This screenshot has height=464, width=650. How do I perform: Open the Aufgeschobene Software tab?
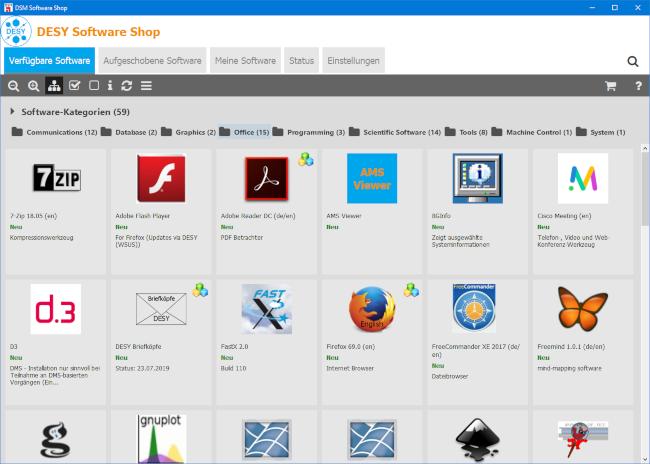[152, 61]
